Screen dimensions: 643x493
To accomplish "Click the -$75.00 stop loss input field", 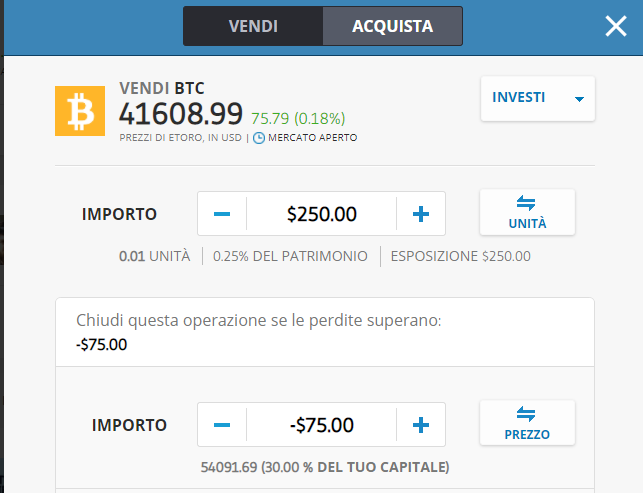I will (x=322, y=425).
